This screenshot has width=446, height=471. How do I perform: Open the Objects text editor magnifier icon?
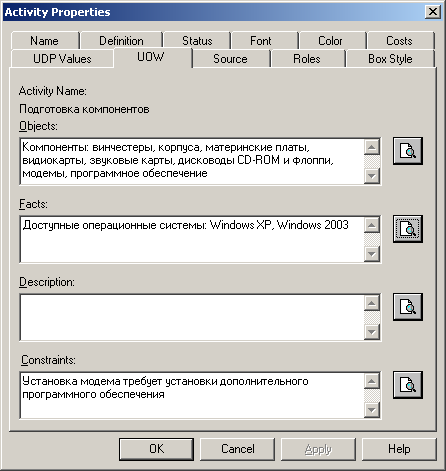click(408, 151)
